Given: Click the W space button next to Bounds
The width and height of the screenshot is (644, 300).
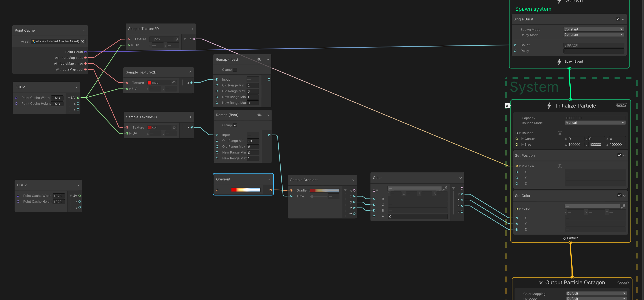Looking at the screenshot, I should click(x=560, y=133).
